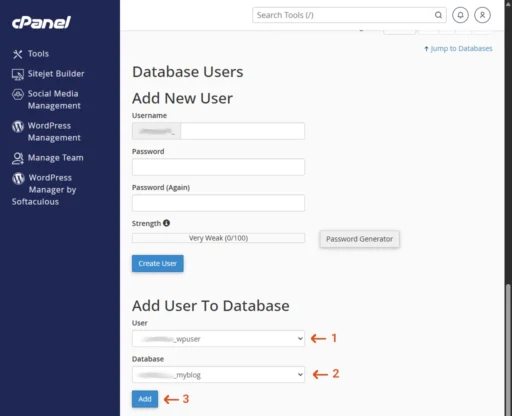The image size is (512, 416).
Task: Click the Create User button
Action: [x=158, y=263]
